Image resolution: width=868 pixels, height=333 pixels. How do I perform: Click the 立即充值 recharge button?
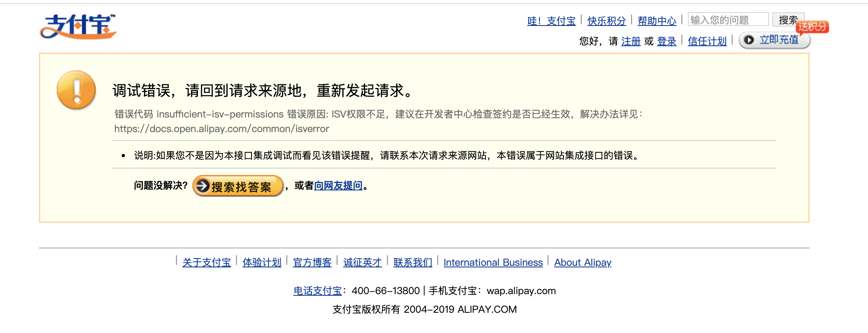pyautogui.click(x=774, y=40)
